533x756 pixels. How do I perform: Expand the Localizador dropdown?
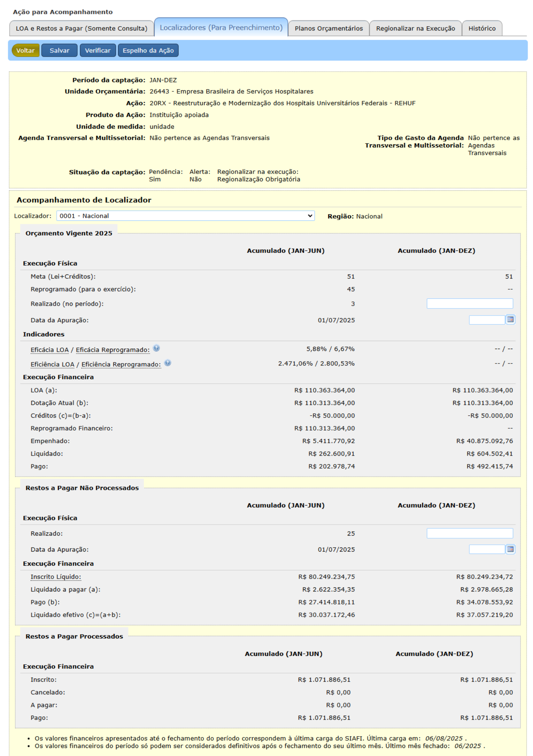[x=185, y=216]
